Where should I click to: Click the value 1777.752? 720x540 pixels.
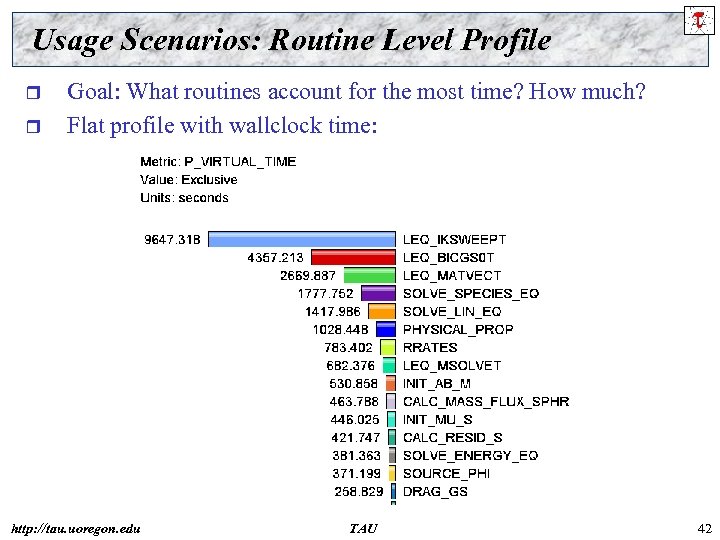(326, 293)
